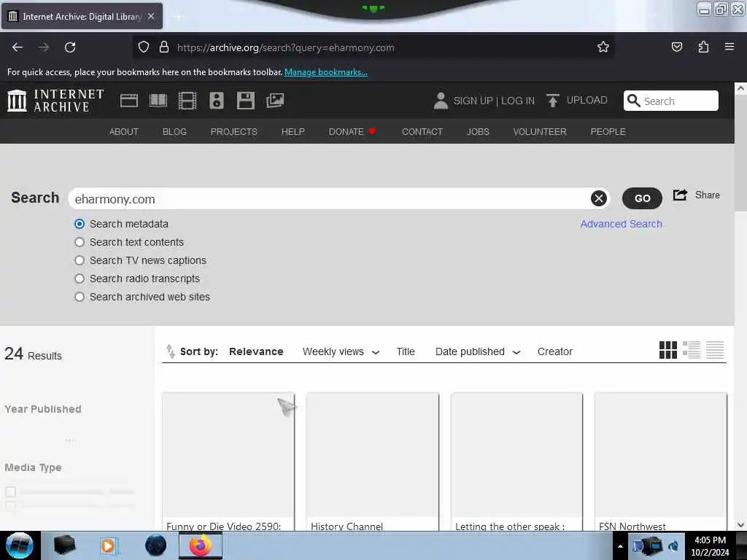Screen dimensions: 747x560
Task: Select Search archived web sites option
Action: [80, 297]
